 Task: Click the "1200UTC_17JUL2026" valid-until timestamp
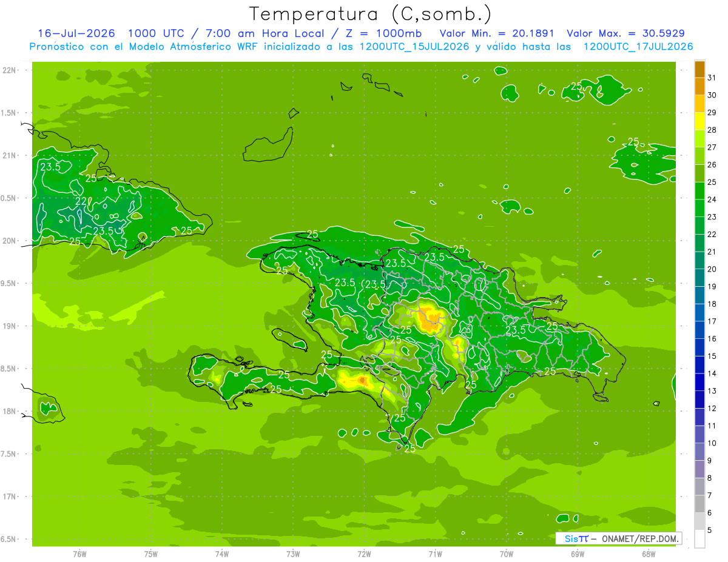click(638, 47)
